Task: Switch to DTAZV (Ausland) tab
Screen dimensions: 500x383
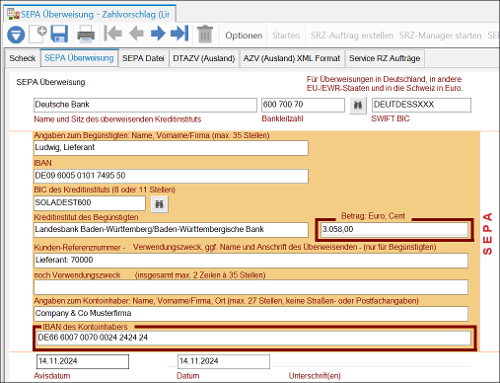Action: click(x=204, y=58)
